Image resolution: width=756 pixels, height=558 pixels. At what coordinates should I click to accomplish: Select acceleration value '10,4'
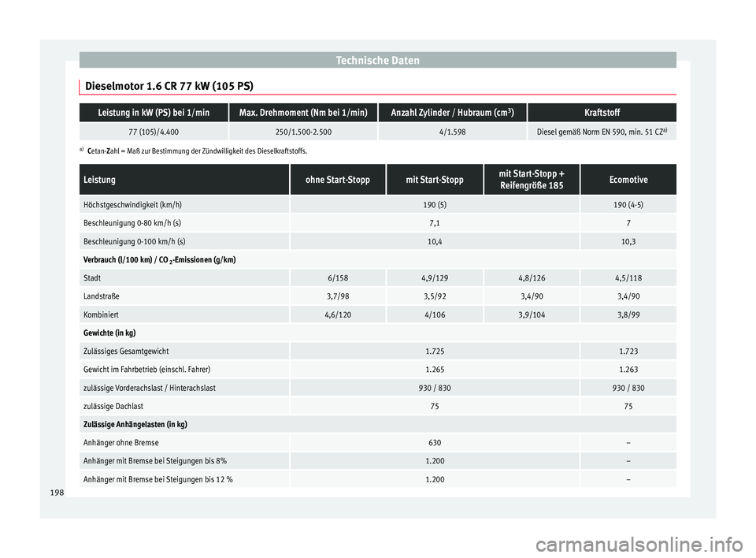pyautogui.click(x=435, y=241)
